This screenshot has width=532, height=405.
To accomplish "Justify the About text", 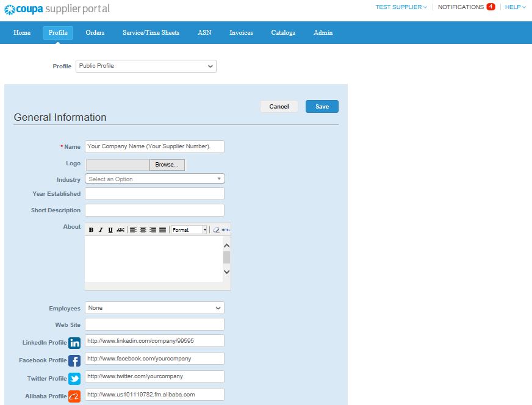I will click(162, 230).
